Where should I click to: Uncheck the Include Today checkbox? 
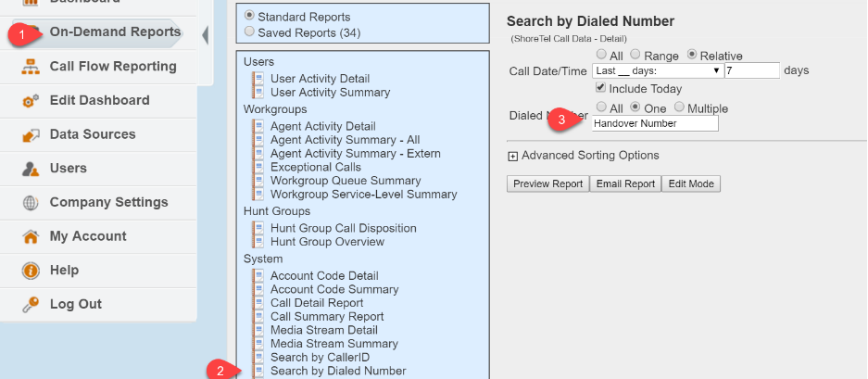[x=602, y=89]
